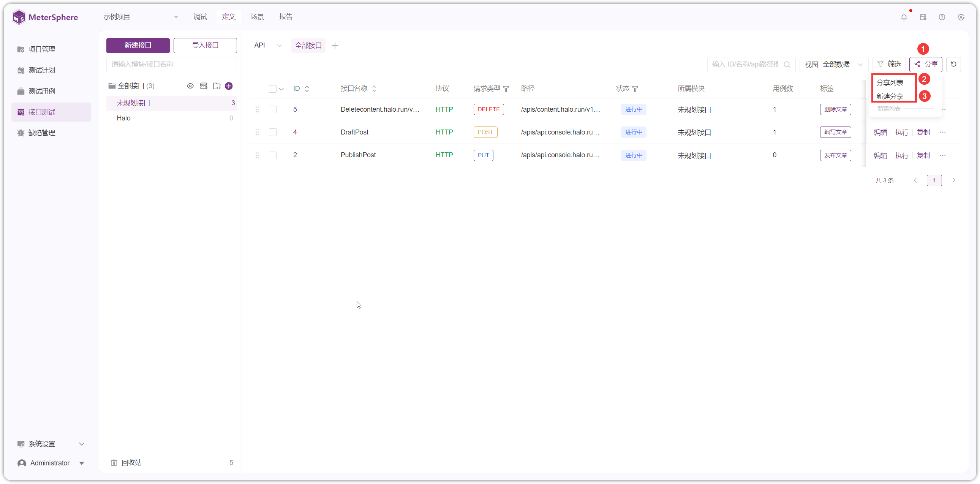Expand the 系统设置 menu
The height and width of the screenshot is (484, 980).
pyautogui.click(x=51, y=444)
